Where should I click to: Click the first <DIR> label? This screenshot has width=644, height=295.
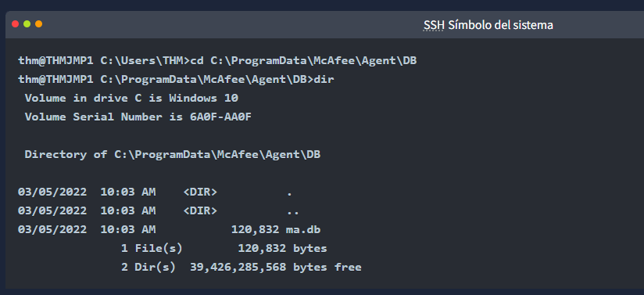point(200,192)
